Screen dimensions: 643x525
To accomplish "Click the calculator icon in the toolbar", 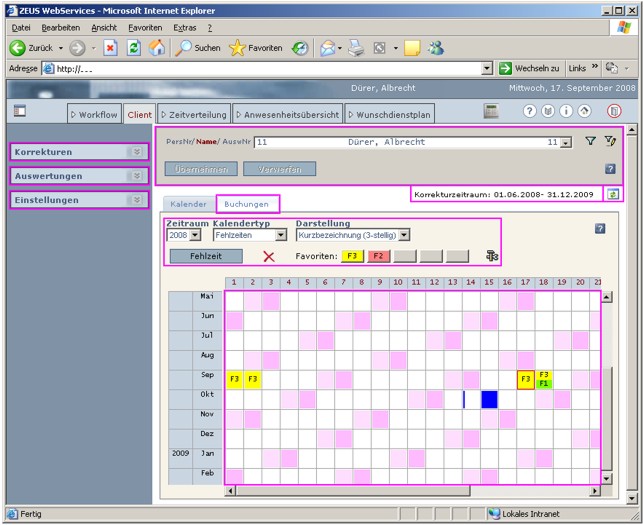I will 491,111.
